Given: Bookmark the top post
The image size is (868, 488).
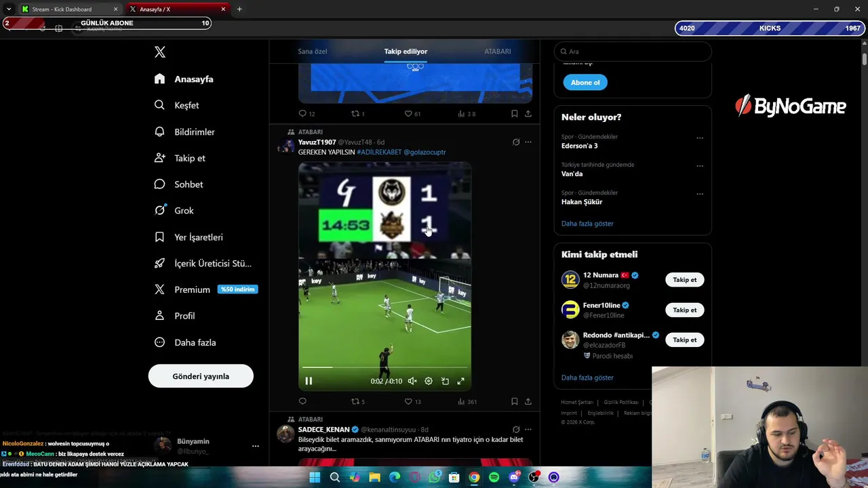Looking at the screenshot, I should (515, 114).
